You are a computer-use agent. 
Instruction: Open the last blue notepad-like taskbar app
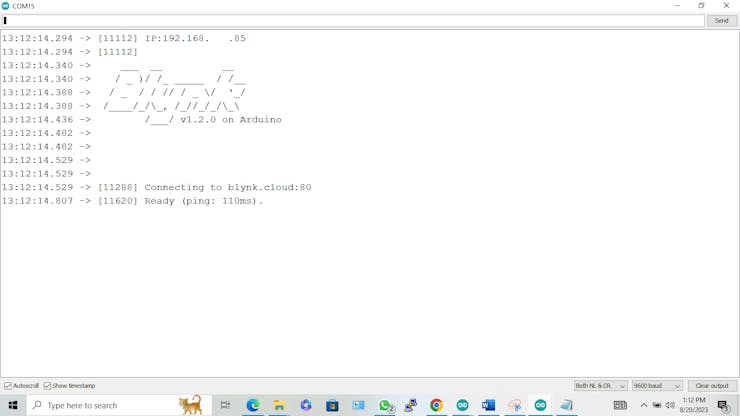point(566,405)
